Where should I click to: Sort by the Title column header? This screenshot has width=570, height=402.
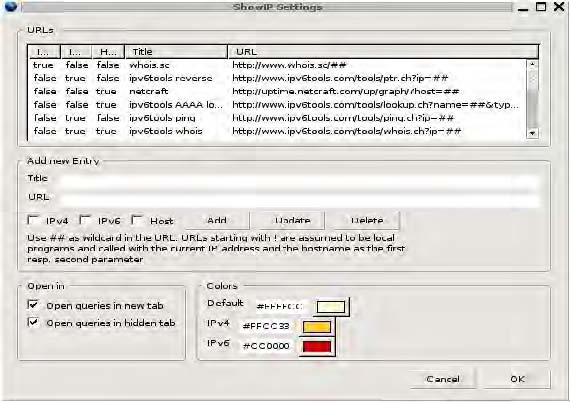pyautogui.click(x=176, y=52)
